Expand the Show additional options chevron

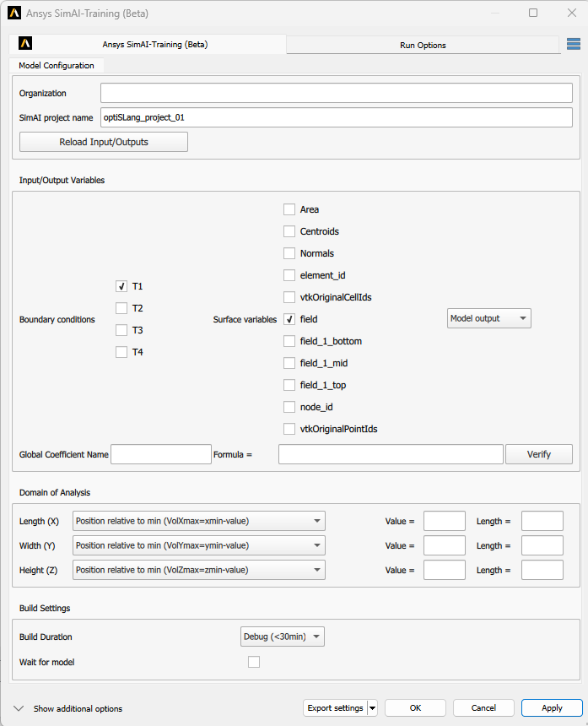pyautogui.click(x=19, y=708)
